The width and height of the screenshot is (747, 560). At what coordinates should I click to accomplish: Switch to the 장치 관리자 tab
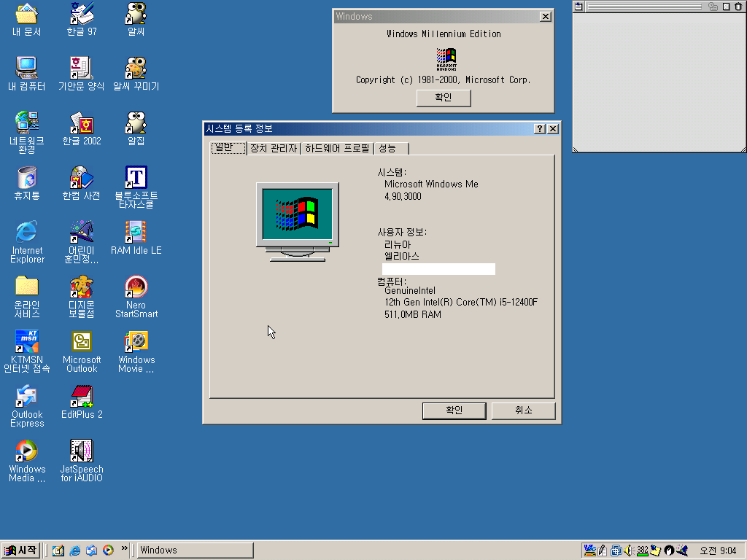(274, 149)
